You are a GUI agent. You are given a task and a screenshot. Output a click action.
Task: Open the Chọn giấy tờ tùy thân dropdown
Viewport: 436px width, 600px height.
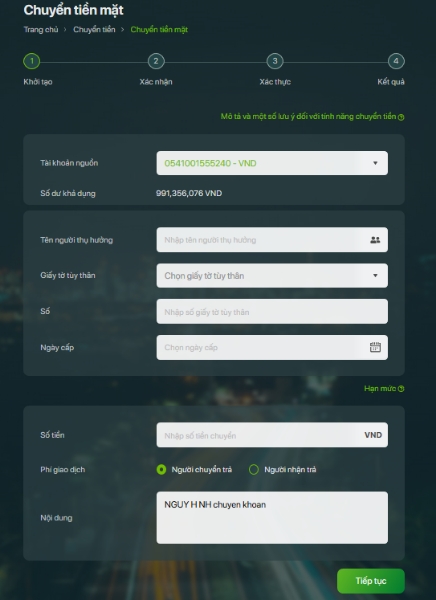pos(272,276)
